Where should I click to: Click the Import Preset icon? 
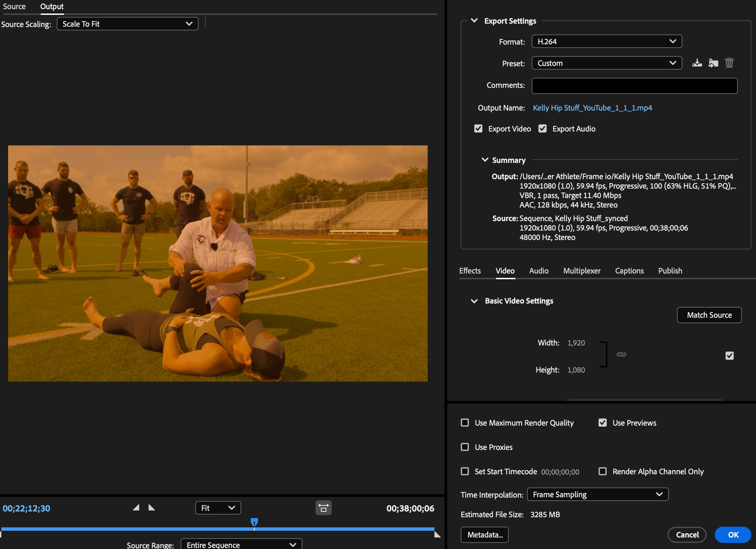tap(713, 63)
